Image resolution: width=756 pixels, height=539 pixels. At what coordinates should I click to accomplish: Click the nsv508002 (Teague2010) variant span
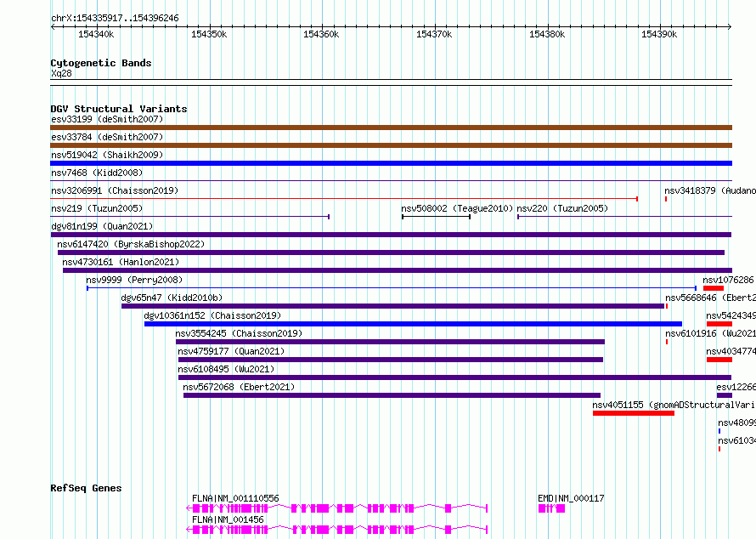[x=436, y=217]
